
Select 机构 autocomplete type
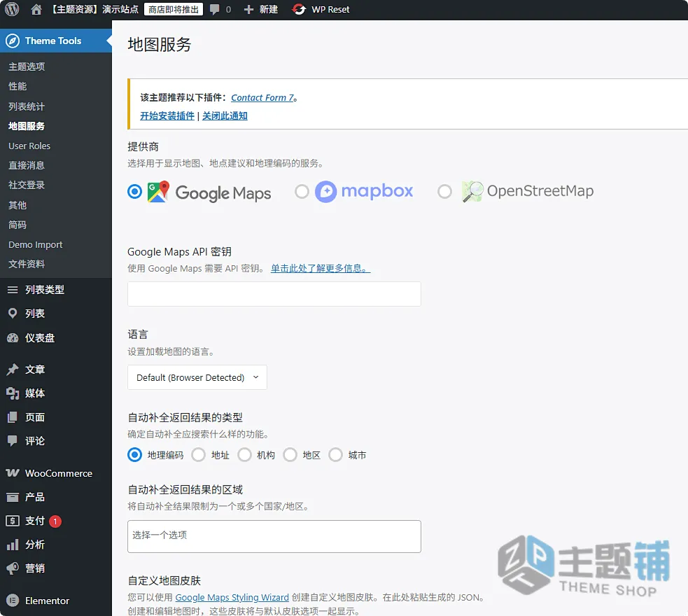pyautogui.click(x=244, y=455)
